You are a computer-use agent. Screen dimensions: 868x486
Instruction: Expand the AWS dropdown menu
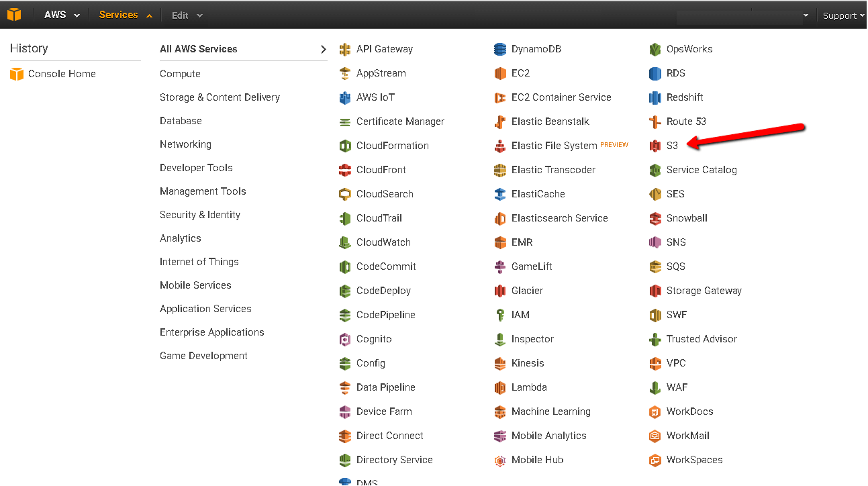(x=62, y=15)
